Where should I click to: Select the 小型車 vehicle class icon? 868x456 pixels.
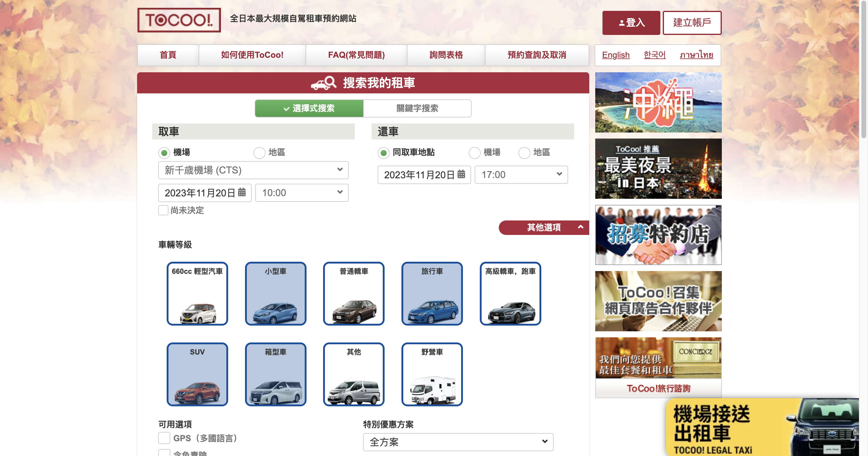(276, 294)
